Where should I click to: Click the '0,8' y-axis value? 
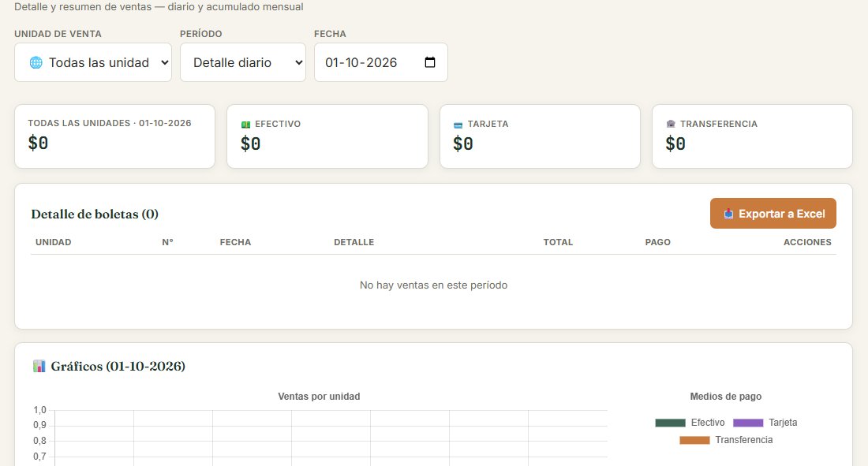pyautogui.click(x=40, y=441)
